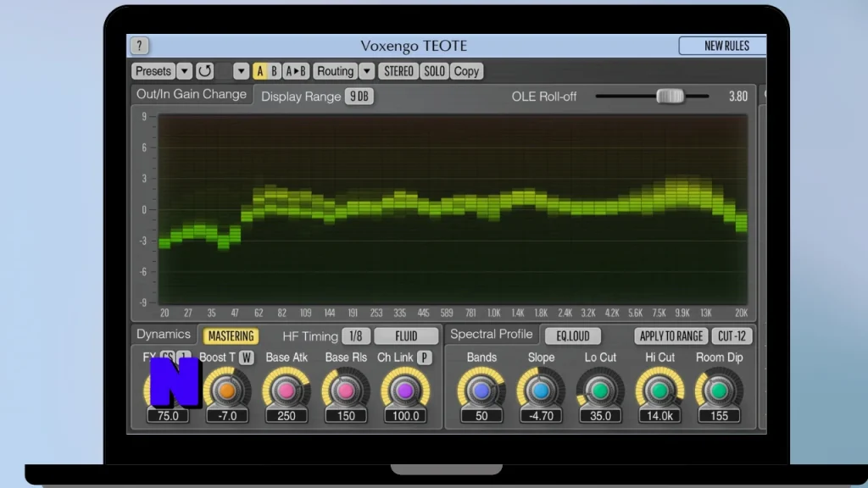Image resolution: width=868 pixels, height=488 pixels.
Task: Select state B
Action: click(274, 71)
